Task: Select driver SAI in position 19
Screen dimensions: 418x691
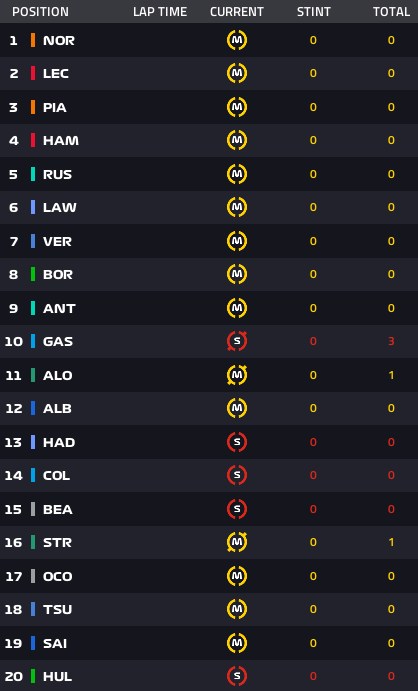Action: point(55,643)
